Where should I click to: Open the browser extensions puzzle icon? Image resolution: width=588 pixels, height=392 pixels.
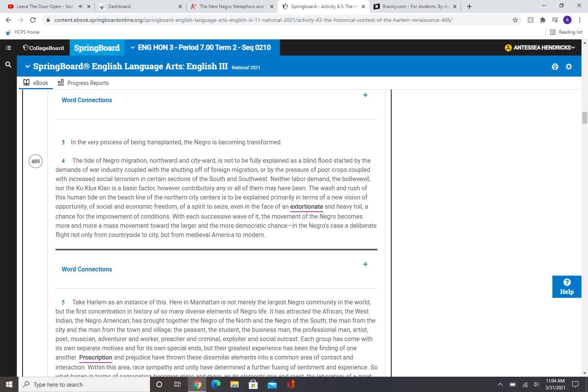pyautogui.click(x=543, y=20)
